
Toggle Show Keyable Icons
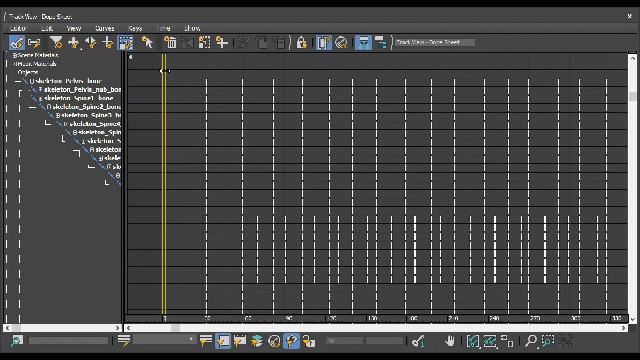click(x=341, y=42)
